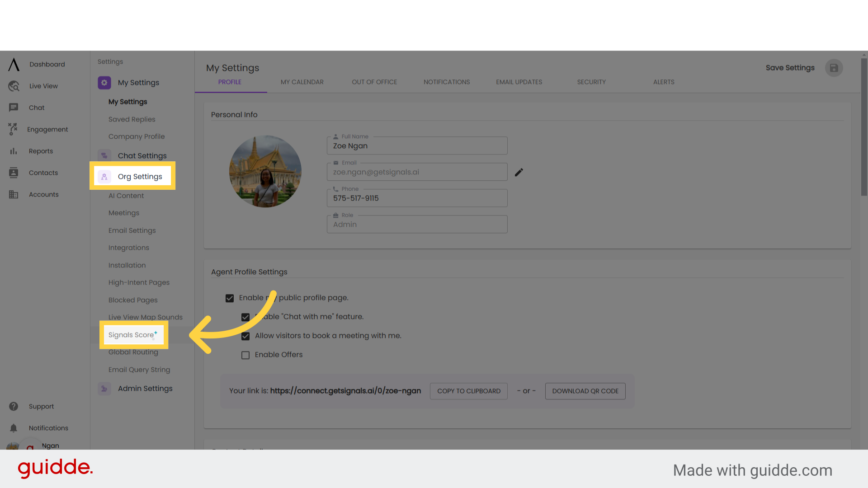Click the Support question mark icon

click(x=14, y=406)
